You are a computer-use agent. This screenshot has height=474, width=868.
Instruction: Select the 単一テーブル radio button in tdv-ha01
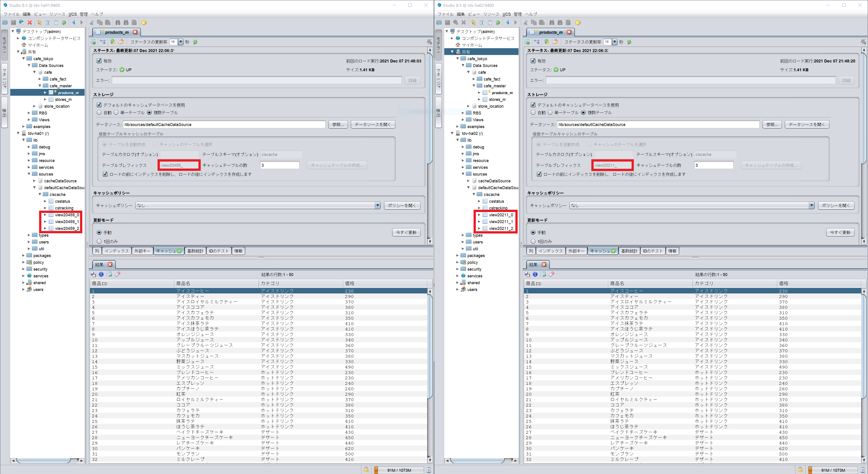pos(116,112)
